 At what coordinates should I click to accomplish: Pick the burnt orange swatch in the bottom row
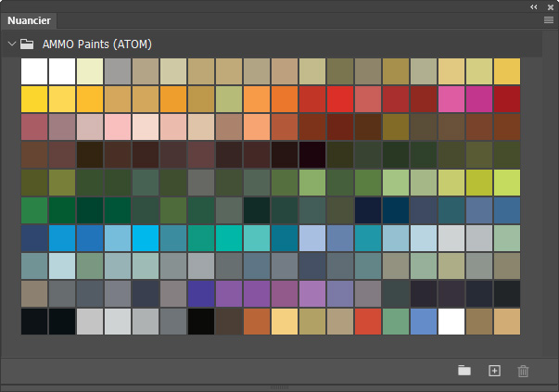pyautogui.click(x=257, y=322)
